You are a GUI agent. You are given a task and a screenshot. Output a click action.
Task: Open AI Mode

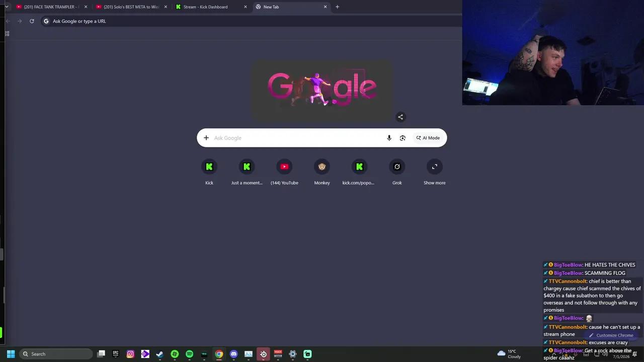pyautogui.click(x=428, y=138)
